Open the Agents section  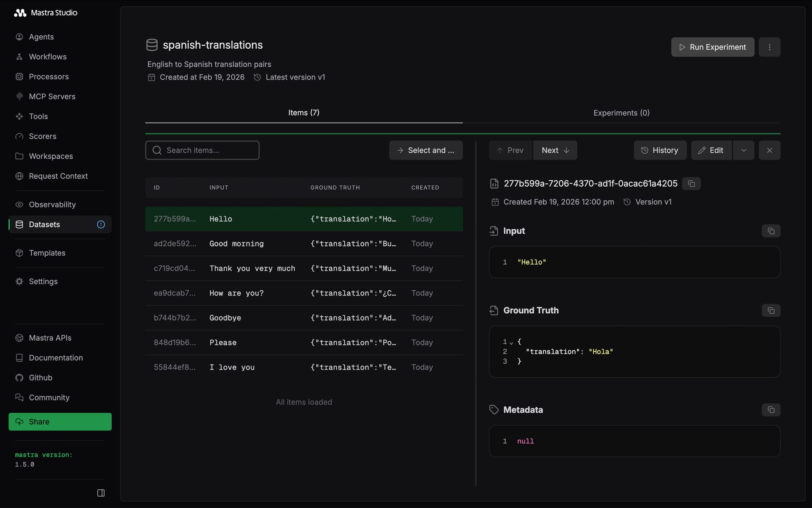click(x=41, y=37)
